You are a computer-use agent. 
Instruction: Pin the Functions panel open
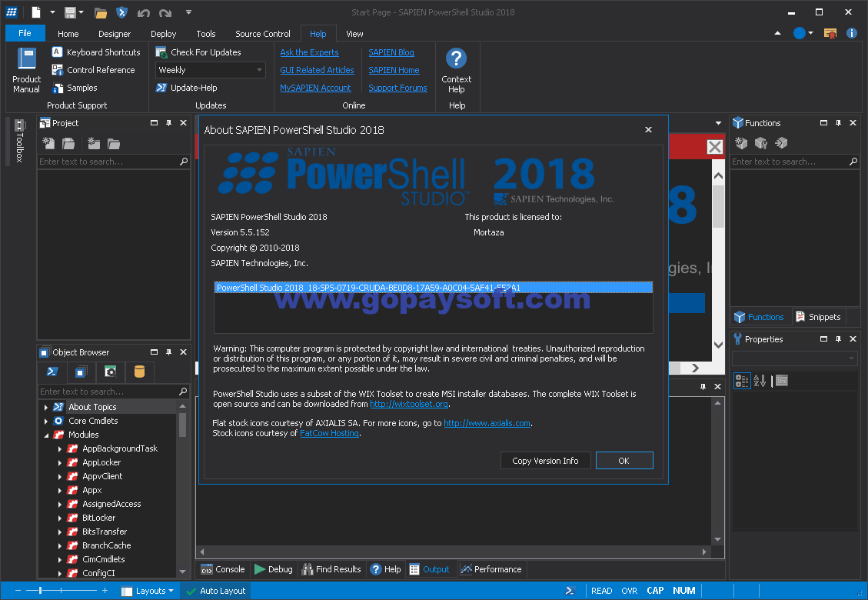point(836,122)
